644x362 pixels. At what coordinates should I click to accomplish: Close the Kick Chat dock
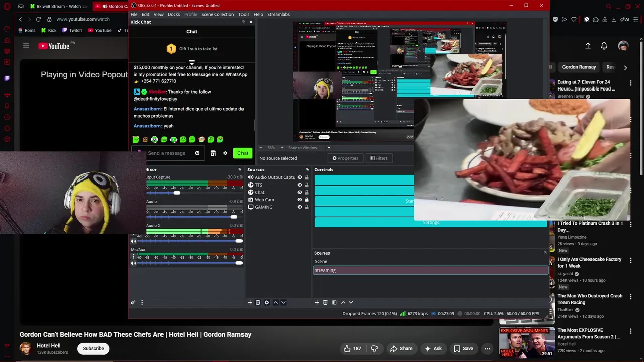point(251,22)
